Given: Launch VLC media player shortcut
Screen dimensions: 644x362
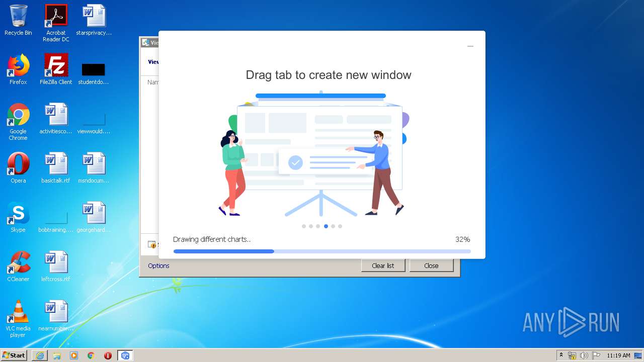Looking at the screenshot, I should (x=18, y=319).
